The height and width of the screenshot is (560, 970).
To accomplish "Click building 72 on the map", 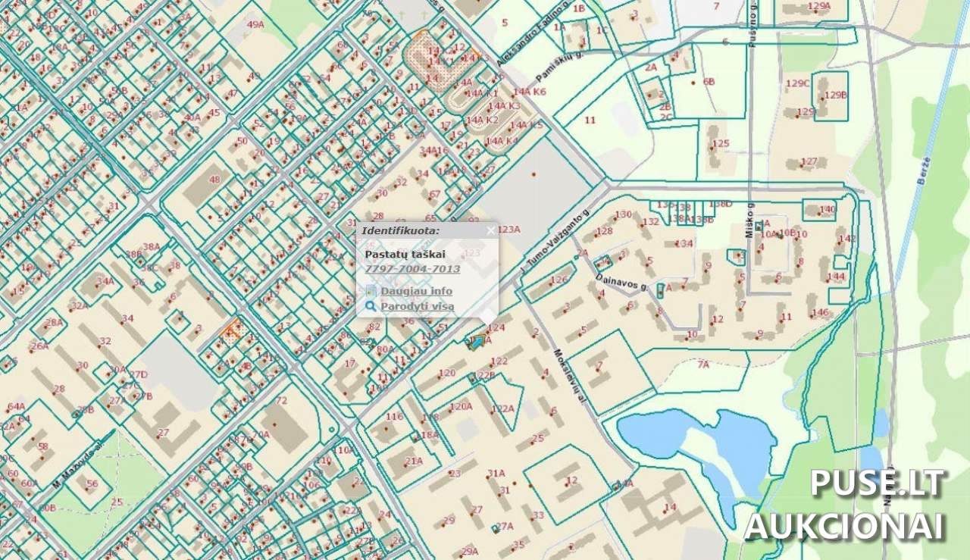I will point(281,400).
